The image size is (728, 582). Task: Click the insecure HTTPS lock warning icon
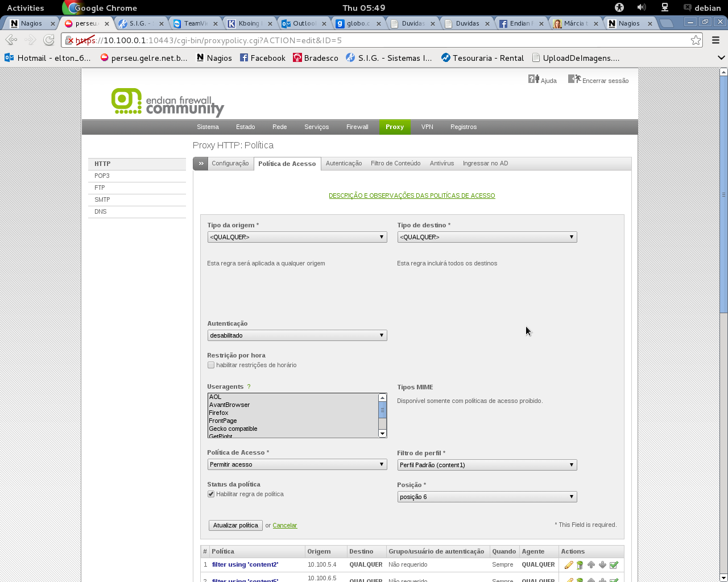coord(69,40)
